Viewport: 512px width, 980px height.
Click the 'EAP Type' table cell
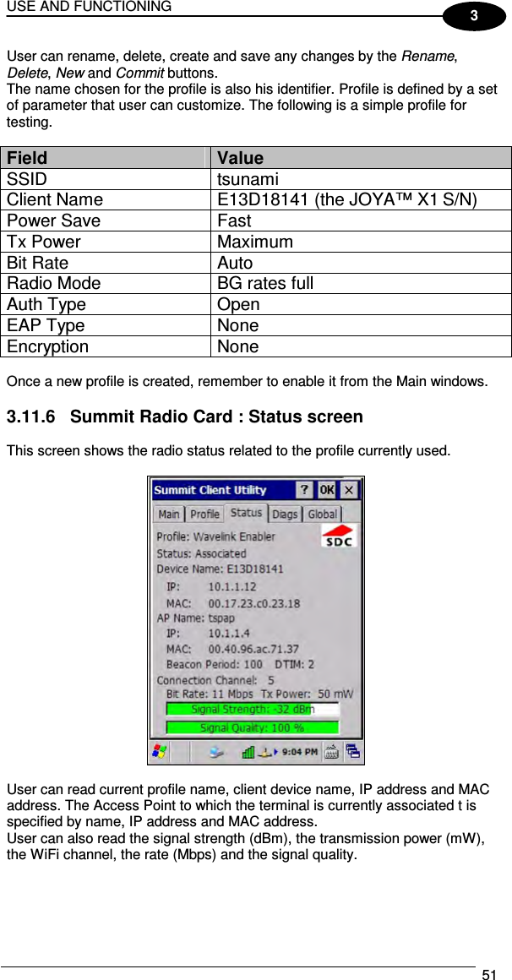pyautogui.click(x=105, y=325)
